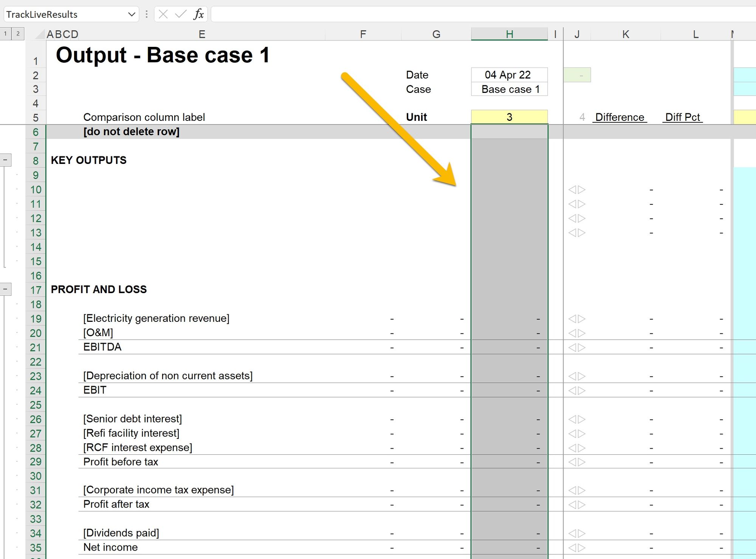Click the arrows icon beside Net income
The width and height of the screenshot is (756, 559).
coord(577,548)
